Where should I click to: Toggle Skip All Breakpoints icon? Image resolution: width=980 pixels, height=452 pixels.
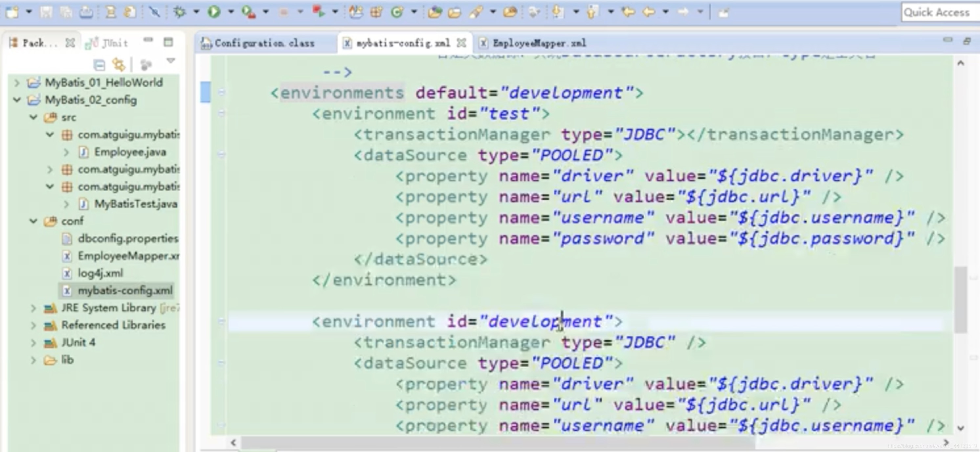click(x=154, y=12)
